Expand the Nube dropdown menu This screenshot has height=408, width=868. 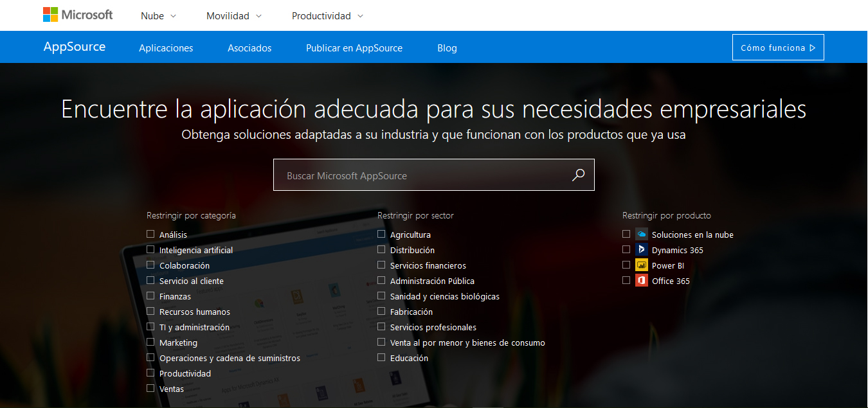[x=158, y=15]
